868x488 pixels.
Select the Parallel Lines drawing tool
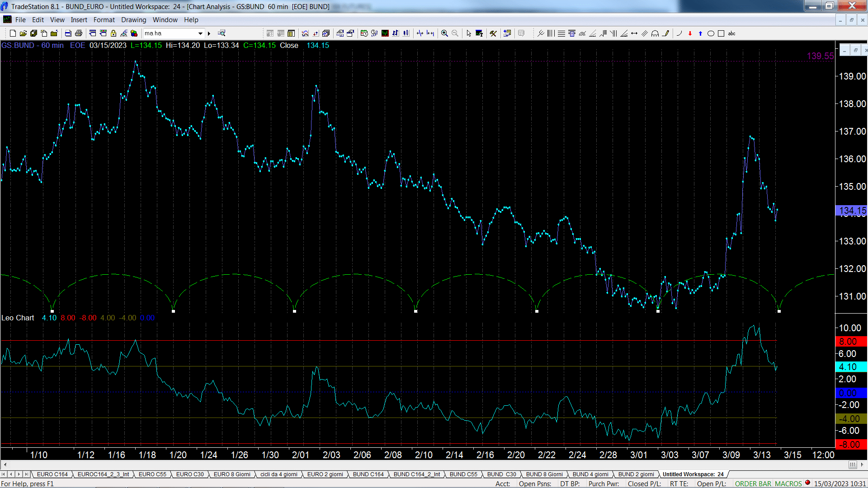pos(645,33)
